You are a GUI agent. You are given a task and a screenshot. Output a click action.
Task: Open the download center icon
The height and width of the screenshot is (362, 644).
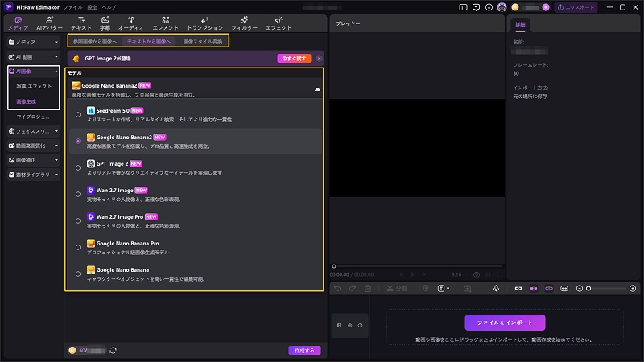tap(489, 7)
